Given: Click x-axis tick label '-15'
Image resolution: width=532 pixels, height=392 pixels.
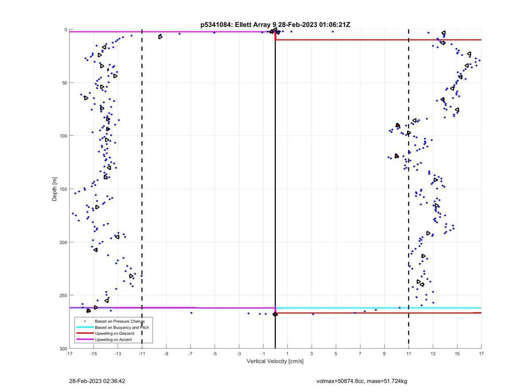Looking at the screenshot, I should point(94,353).
